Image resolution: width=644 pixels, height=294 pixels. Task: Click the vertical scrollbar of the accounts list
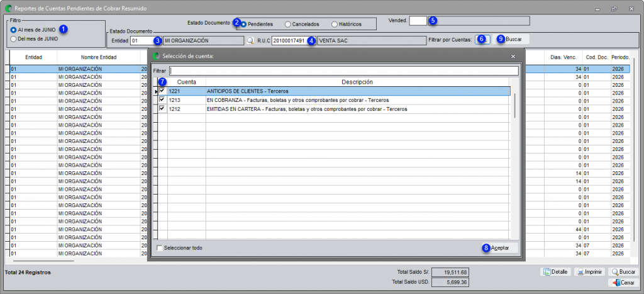pos(515,106)
